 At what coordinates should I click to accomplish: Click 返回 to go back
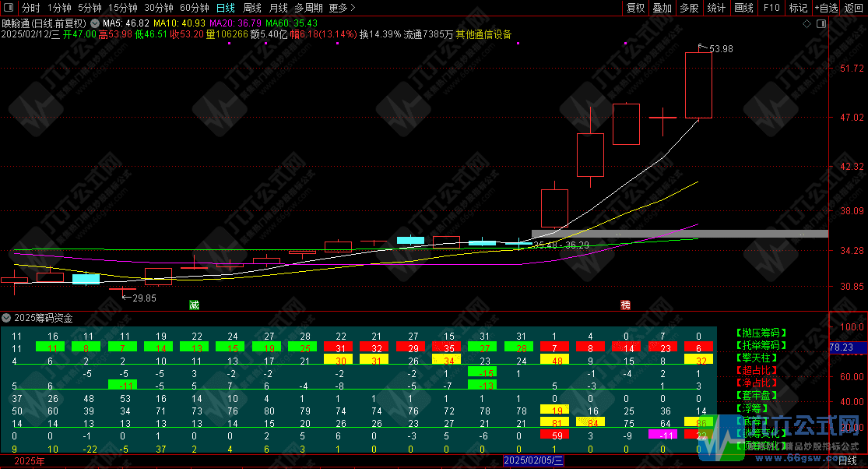[854, 8]
